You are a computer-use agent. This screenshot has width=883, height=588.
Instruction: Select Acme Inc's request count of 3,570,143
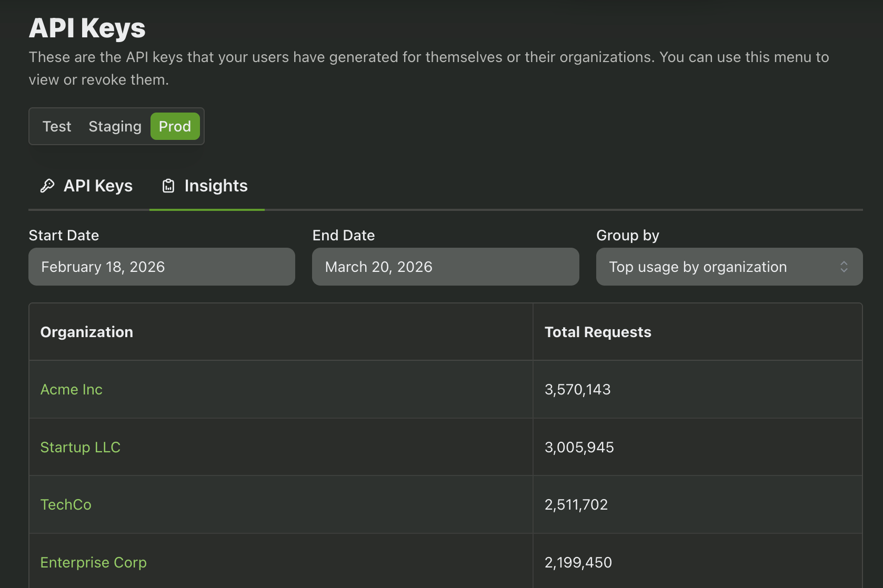(578, 390)
